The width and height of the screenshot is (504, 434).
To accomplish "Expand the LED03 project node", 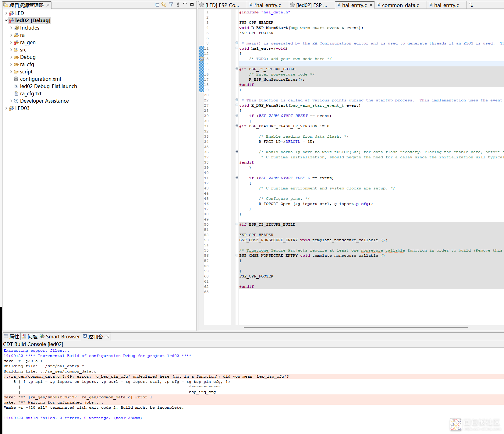I will click(x=6, y=108).
